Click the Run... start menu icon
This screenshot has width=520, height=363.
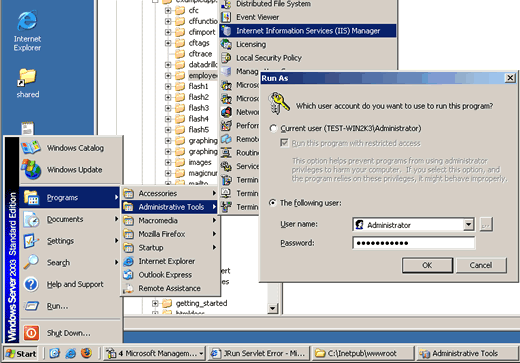(31, 306)
